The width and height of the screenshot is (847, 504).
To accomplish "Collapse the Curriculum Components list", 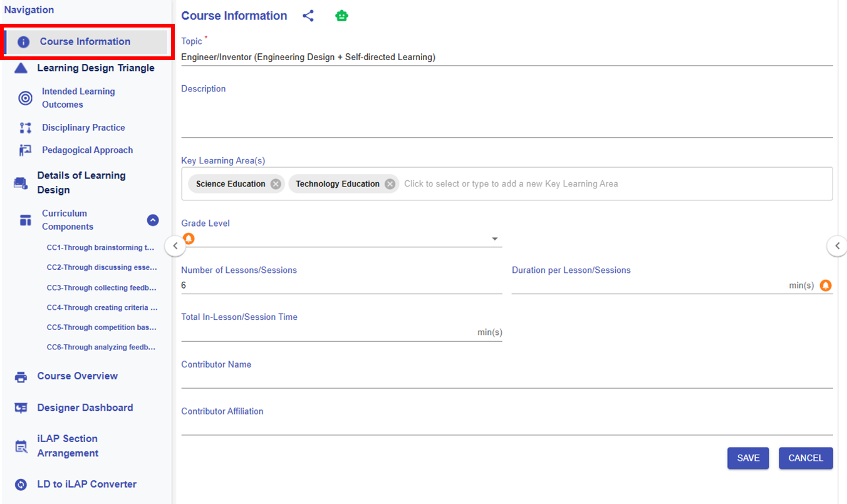I will coord(153,220).
